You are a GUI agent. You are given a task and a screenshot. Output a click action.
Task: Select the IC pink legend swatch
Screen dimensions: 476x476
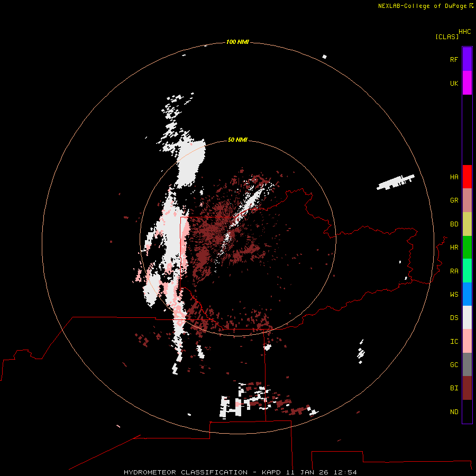[467, 341]
